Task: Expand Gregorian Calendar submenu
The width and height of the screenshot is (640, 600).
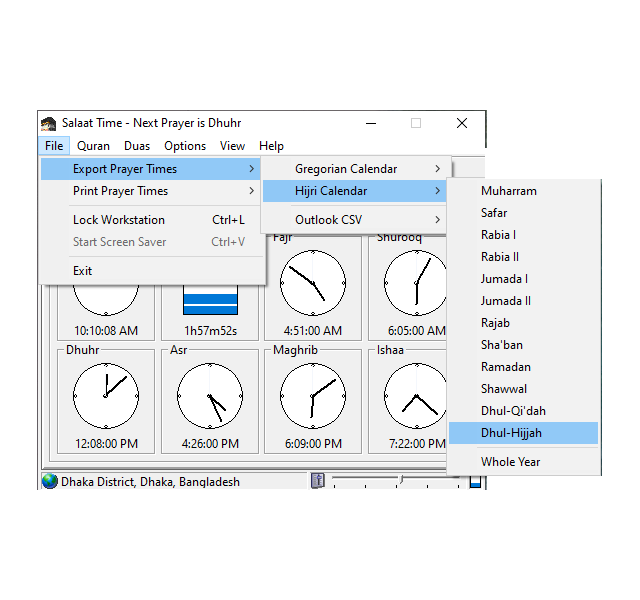Action: 354,169
